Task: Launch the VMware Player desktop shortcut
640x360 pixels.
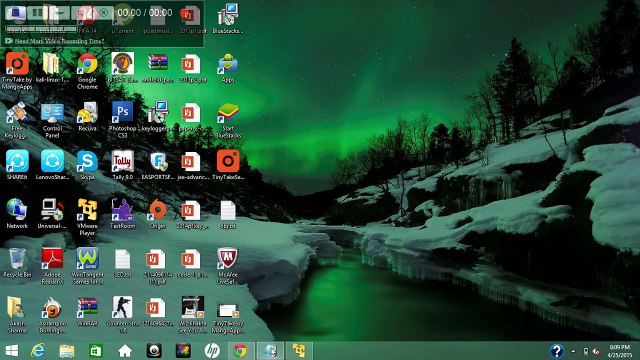Action: coord(87,217)
